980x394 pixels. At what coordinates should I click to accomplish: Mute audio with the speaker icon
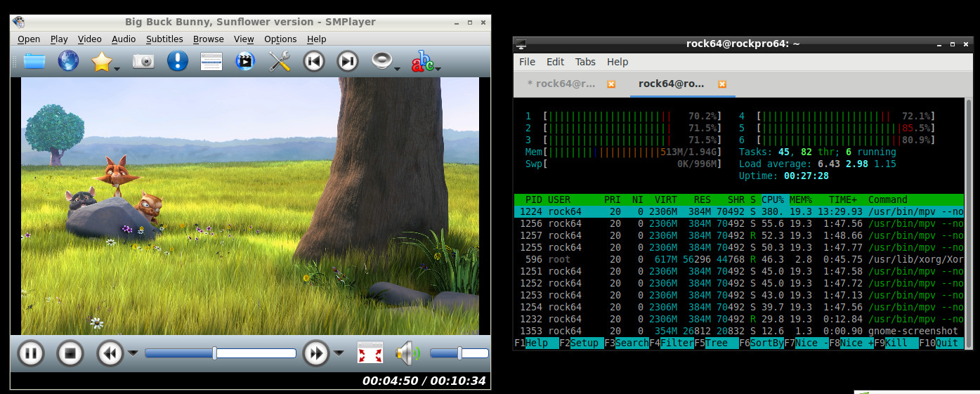[407, 353]
